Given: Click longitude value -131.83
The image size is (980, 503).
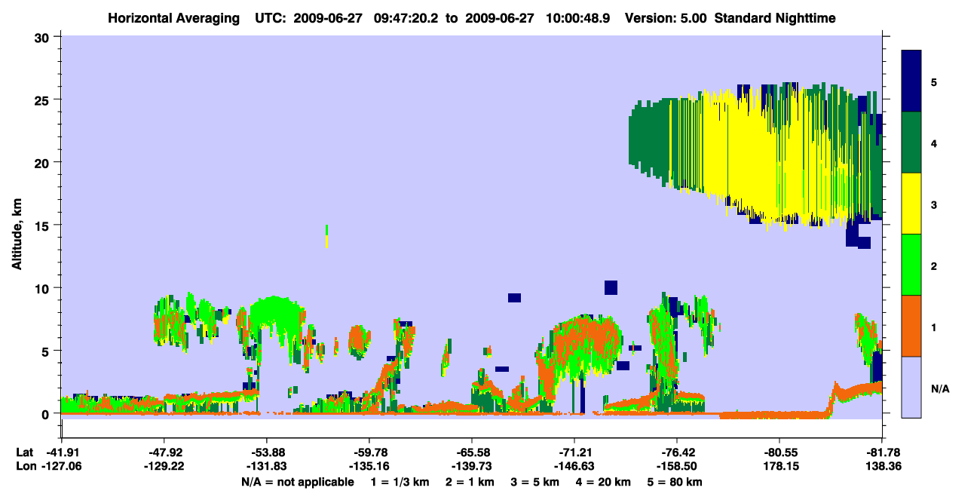Looking at the screenshot, I should coord(266,466).
